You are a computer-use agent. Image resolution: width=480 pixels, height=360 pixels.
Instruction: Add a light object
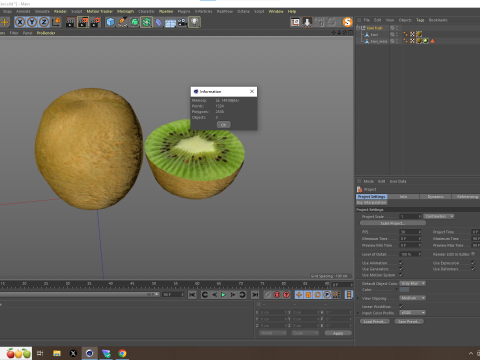point(195,22)
